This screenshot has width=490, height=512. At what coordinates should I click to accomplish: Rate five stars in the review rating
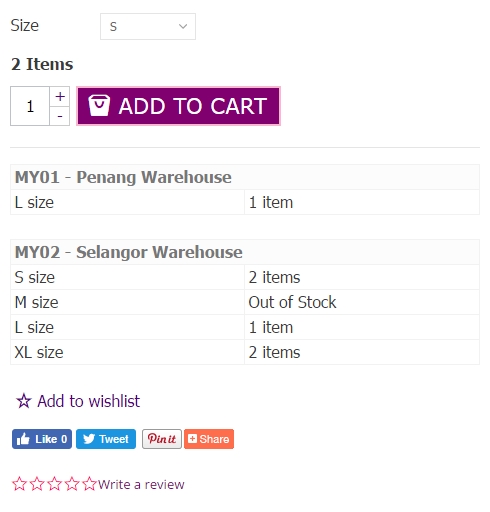(x=89, y=484)
